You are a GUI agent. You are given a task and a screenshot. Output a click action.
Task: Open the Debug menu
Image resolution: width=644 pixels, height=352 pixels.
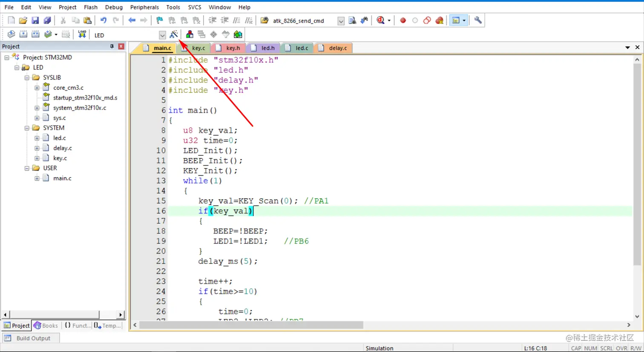pyautogui.click(x=114, y=7)
